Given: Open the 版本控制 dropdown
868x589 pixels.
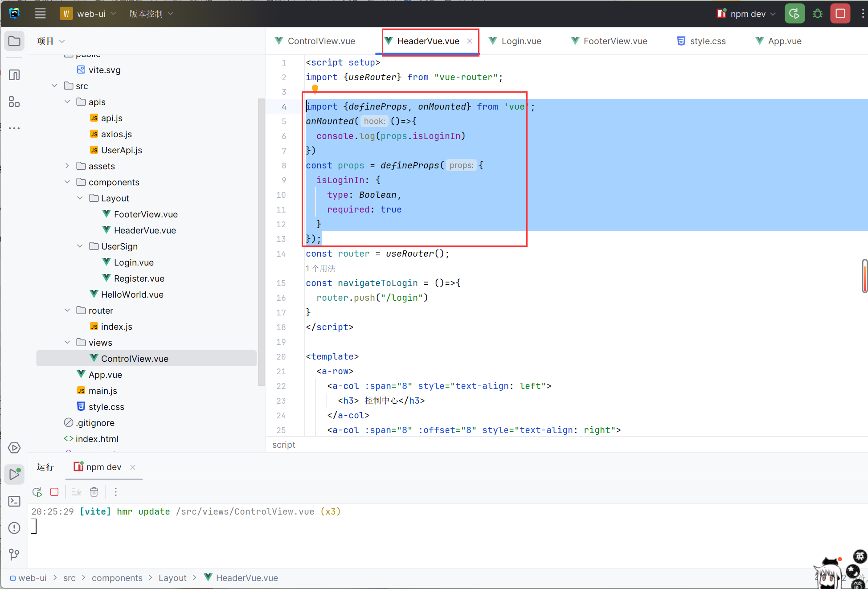Looking at the screenshot, I should pos(151,14).
